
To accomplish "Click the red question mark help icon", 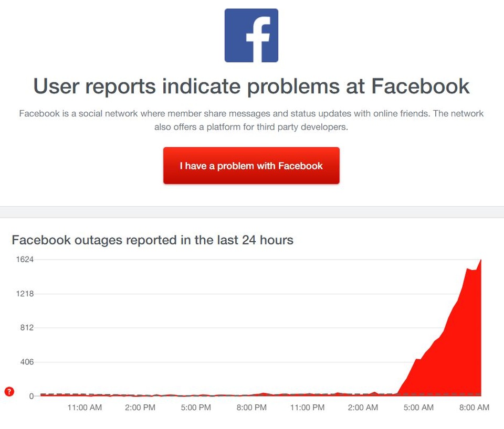I will click(9, 391).
